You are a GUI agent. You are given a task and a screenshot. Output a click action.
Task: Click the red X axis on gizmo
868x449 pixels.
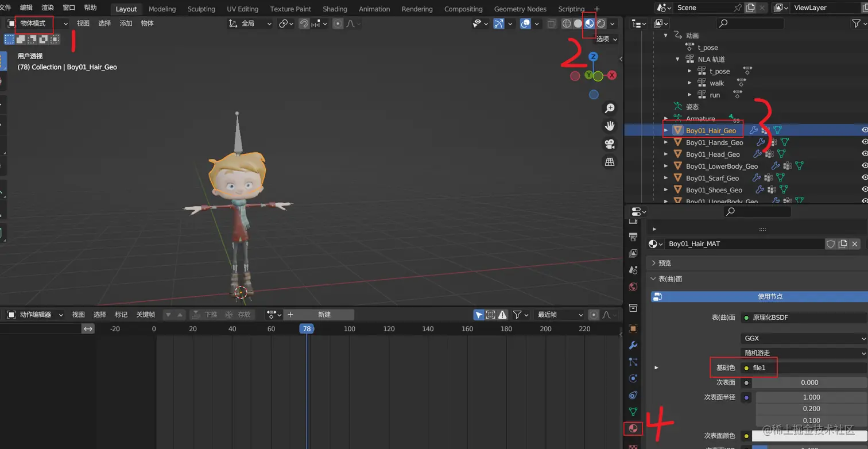[612, 75]
